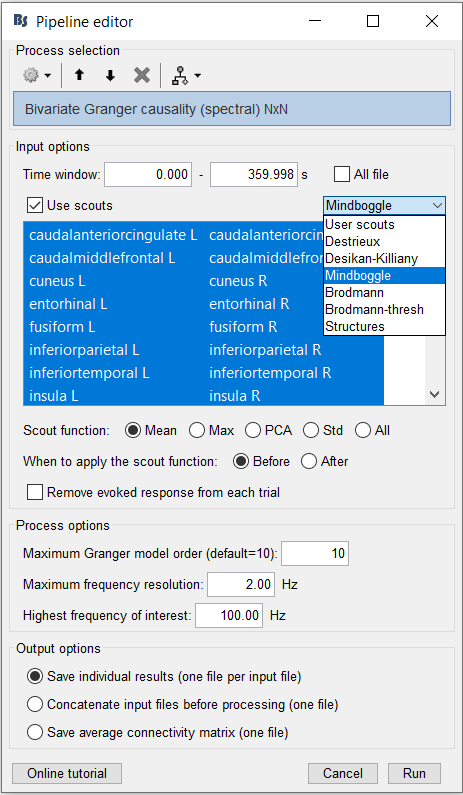This screenshot has height=795, width=463.
Task: Open the gear add-process menu
Action: [x=37, y=76]
